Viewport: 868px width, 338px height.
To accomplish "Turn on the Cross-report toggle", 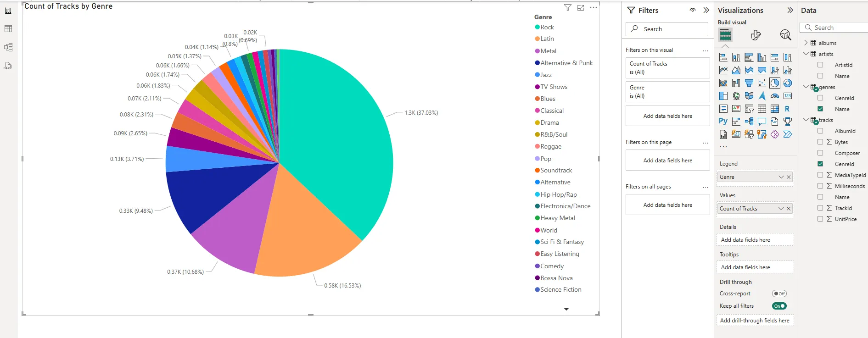I will point(779,294).
